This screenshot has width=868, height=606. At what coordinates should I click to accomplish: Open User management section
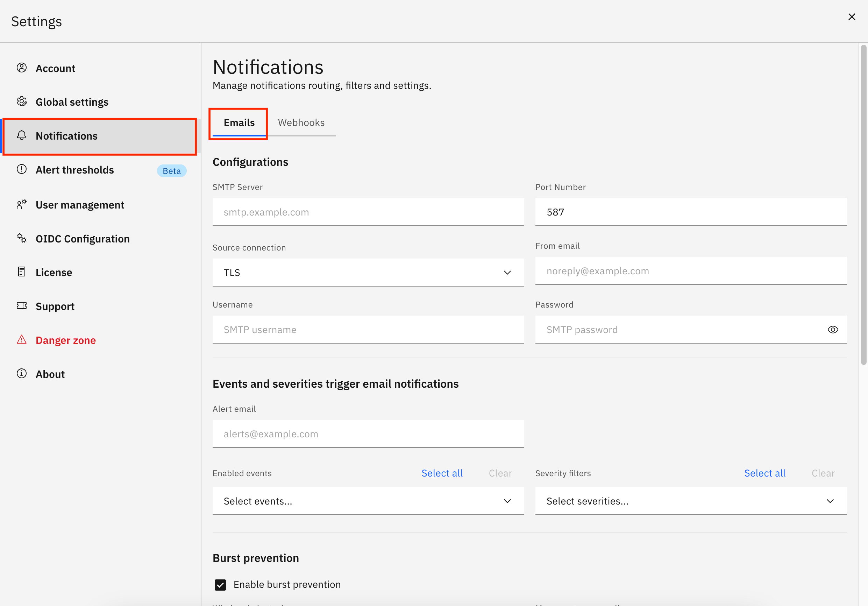(x=100, y=205)
